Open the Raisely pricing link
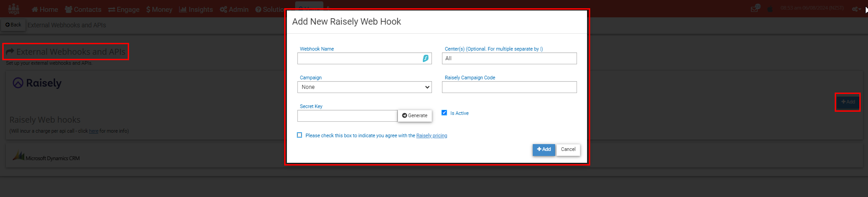This screenshot has height=197, width=868. point(431,135)
